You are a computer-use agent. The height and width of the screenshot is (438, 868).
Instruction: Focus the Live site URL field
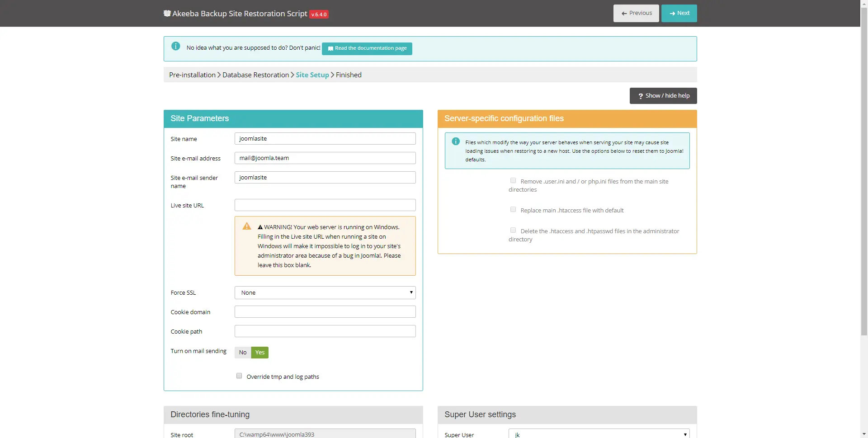[325, 205]
